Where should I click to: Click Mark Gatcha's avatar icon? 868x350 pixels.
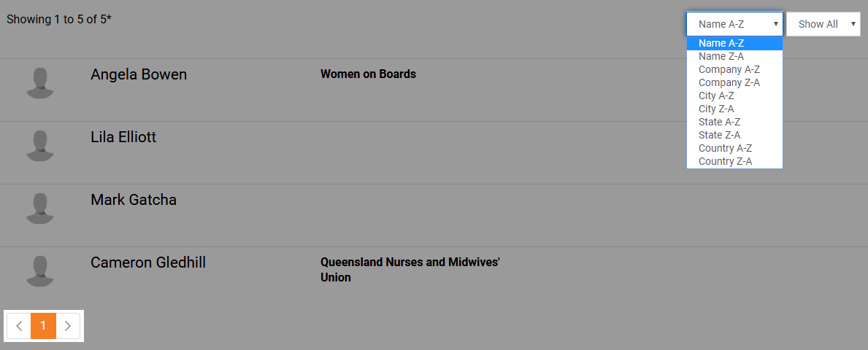pos(40,209)
